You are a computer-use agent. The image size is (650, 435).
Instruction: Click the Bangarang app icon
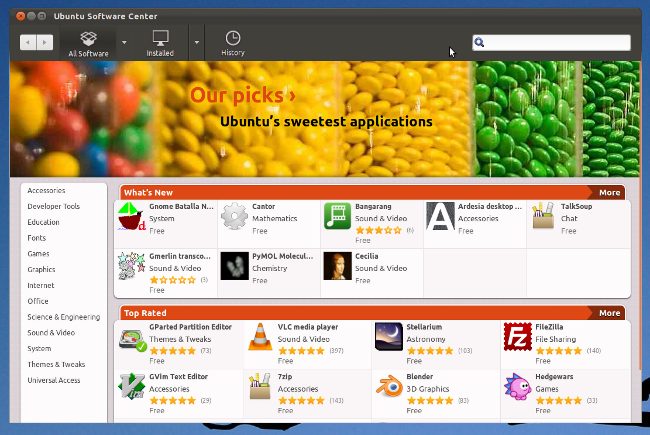click(x=337, y=217)
